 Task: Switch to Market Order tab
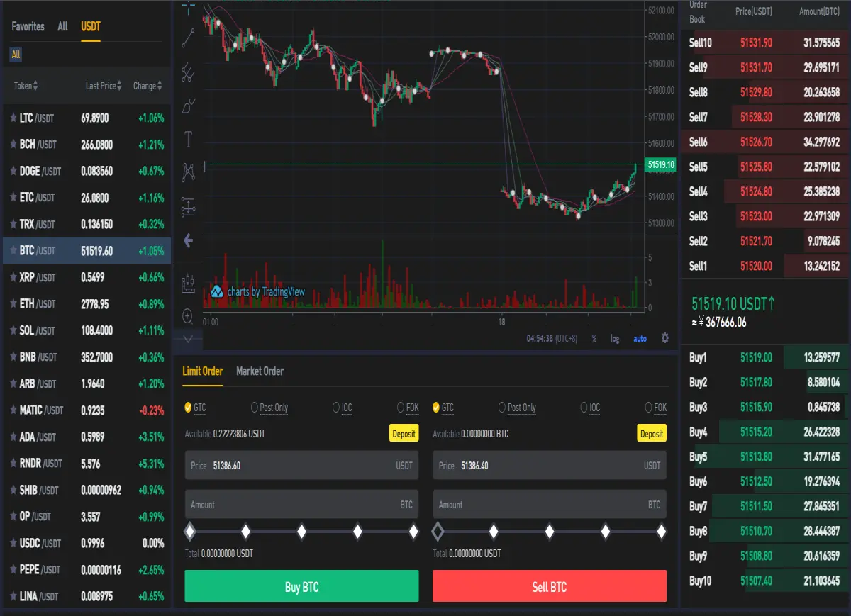coord(260,371)
